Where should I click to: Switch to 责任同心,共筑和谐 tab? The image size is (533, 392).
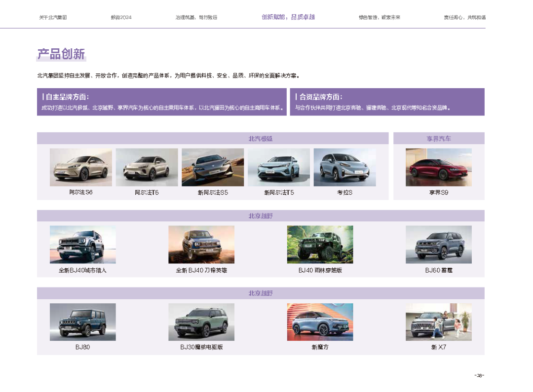(465, 17)
